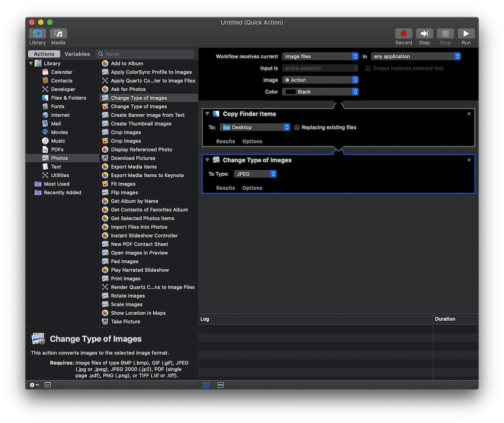This screenshot has width=504, height=423.
Task: Click Results under Copy Finder Items
Action: point(225,142)
